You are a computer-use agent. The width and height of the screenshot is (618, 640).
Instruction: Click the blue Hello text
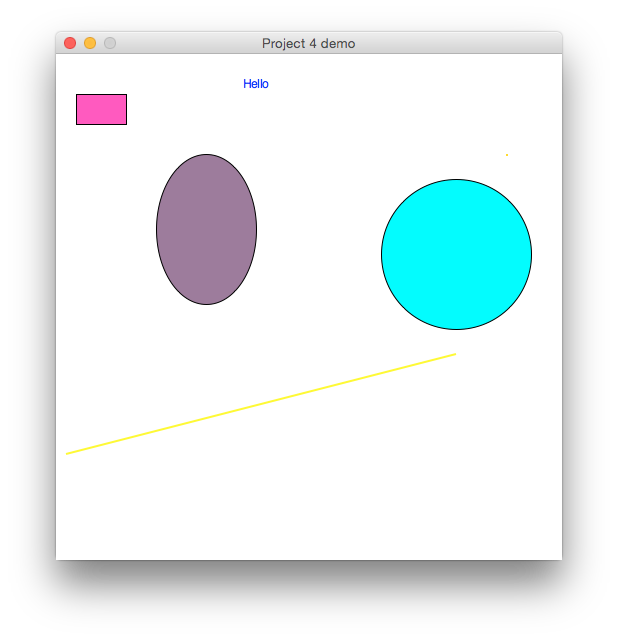256,84
